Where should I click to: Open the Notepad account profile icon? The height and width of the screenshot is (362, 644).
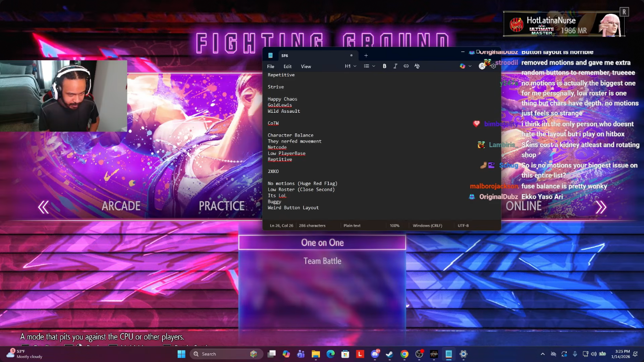tap(482, 66)
